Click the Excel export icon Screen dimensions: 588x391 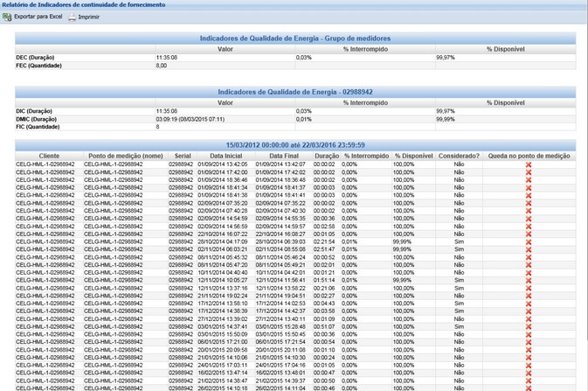click(x=7, y=17)
